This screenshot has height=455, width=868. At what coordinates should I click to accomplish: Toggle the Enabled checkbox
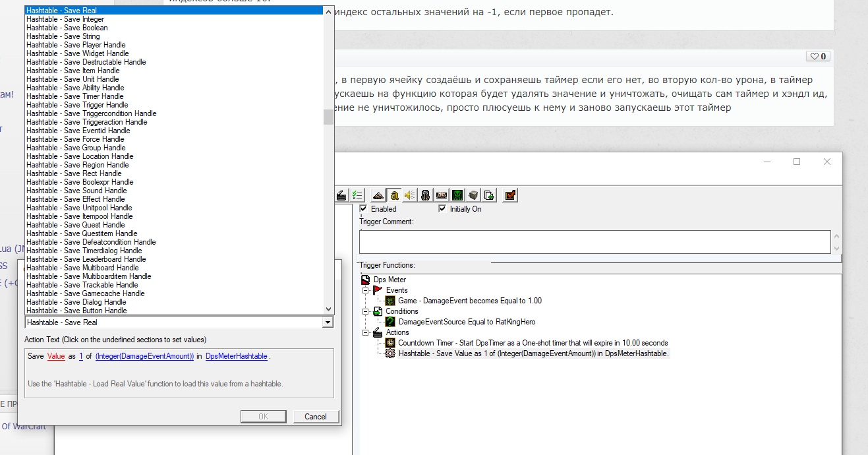point(362,208)
